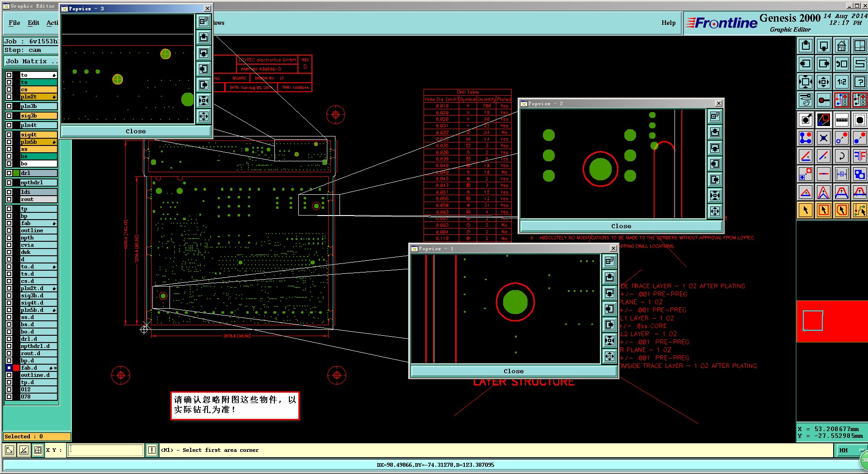Select the polygon area selection tool
Screen dimensions: 868x474
pos(841,210)
